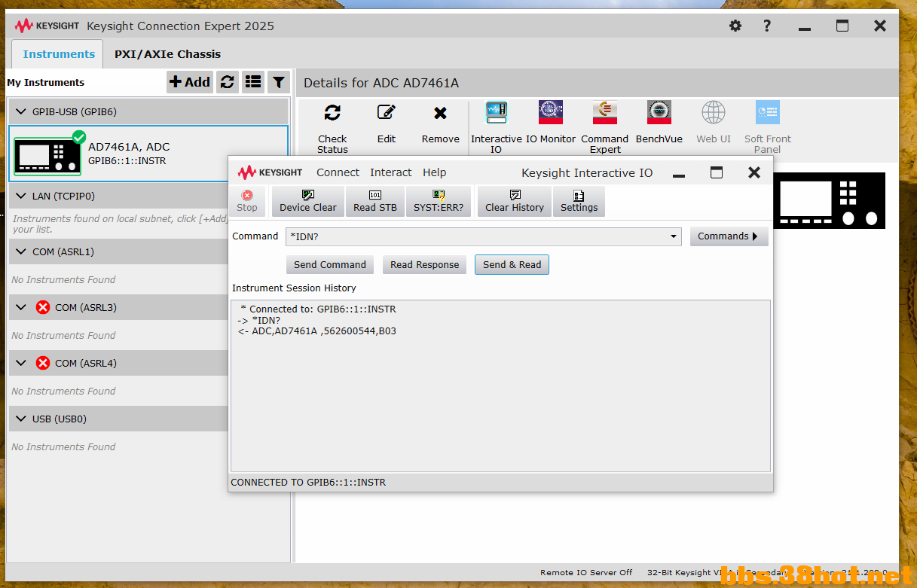Click Send Command button
Image resolution: width=917 pixels, height=588 pixels.
coord(330,265)
